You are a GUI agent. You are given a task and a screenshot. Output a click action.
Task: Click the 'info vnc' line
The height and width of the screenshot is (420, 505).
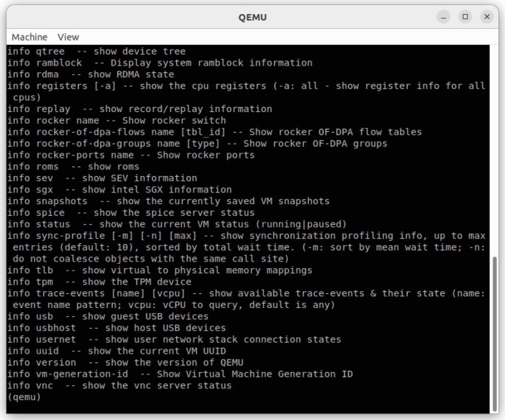pyautogui.click(x=119, y=385)
